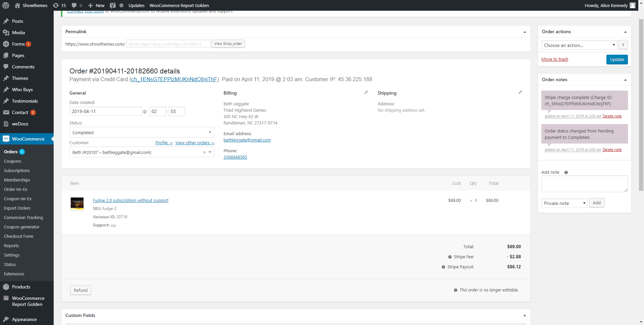This screenshot has height=325, width=644.
Task: Click the help icon beside Stripe Payout
Action: 443,267
